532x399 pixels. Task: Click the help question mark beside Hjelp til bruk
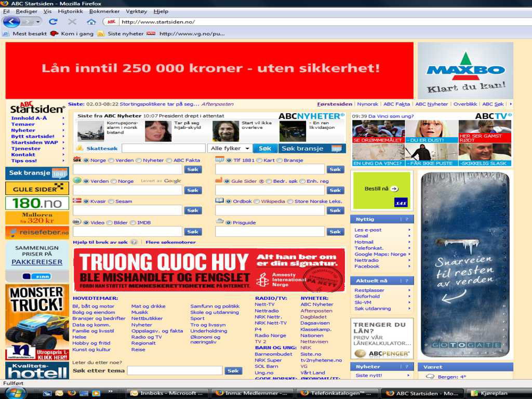(x=134, y=242)
